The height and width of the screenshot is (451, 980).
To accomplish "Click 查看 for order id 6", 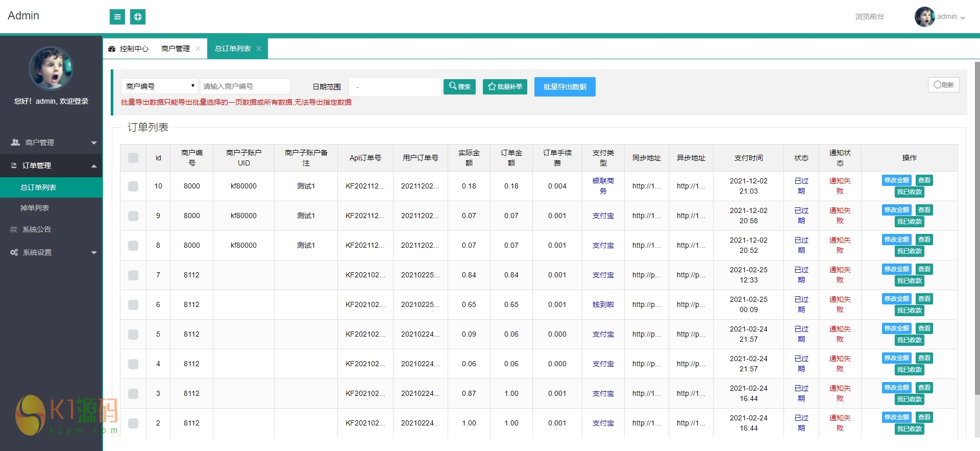I will 924,299.
